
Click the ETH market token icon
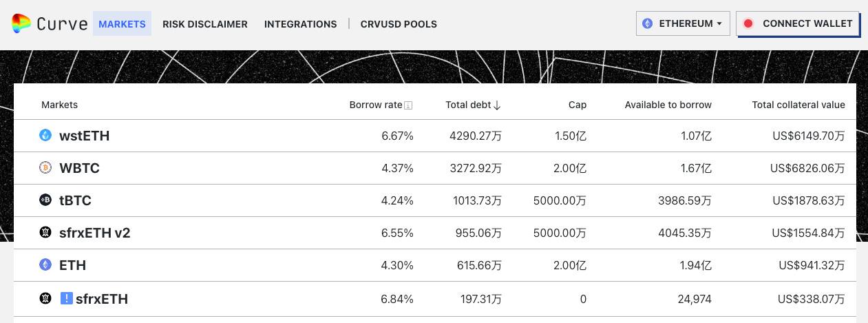coord(45,264)
